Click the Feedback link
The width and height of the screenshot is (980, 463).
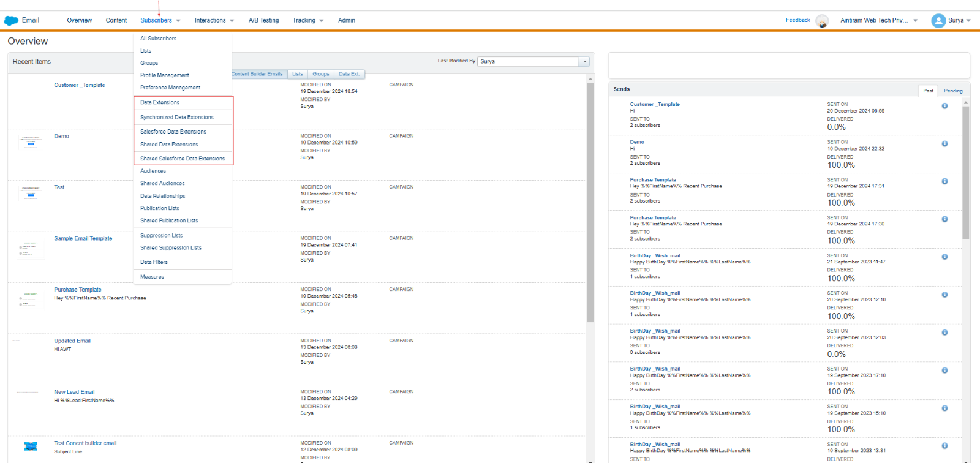coord(797,20)
